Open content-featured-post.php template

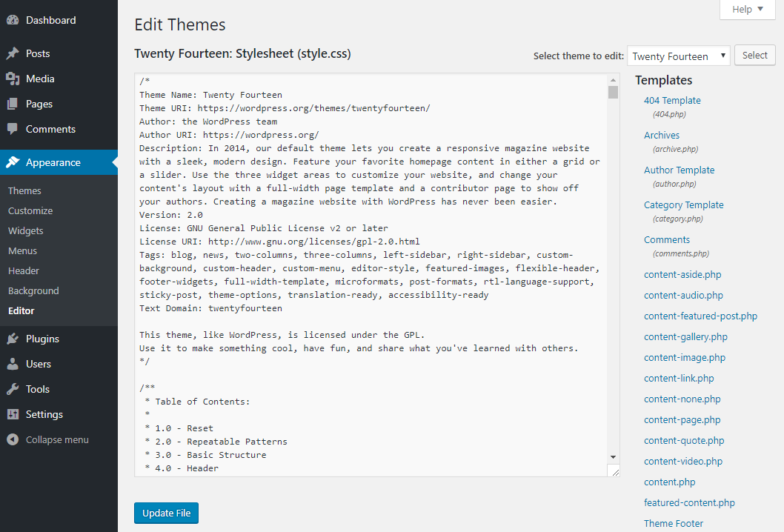[x=700, y=316]
